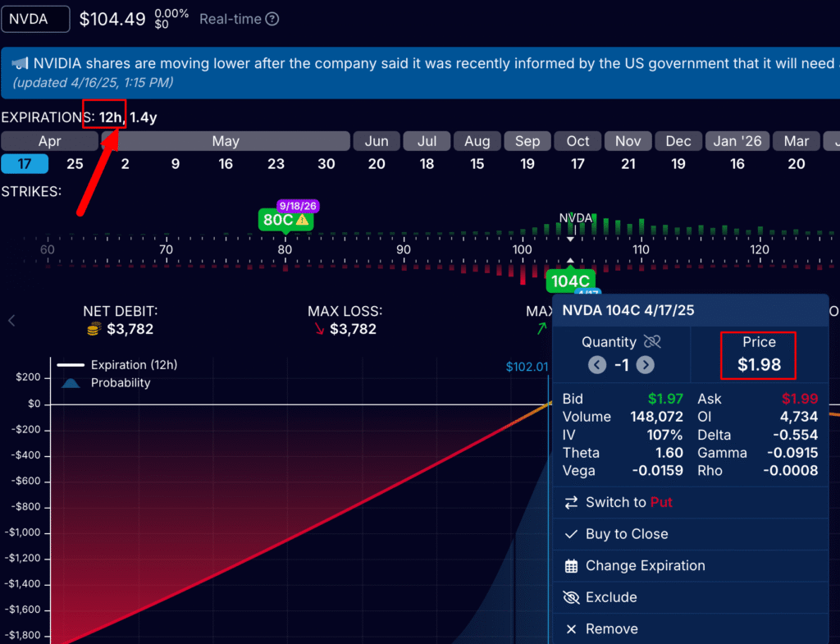Click the Jan '26 month header
The image size is (840, 644).
click(737, 141)
